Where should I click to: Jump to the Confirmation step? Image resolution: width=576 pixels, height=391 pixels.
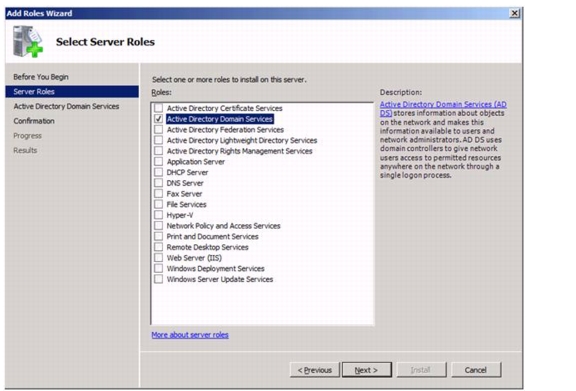pyautogui.click(x=34, y=121)
